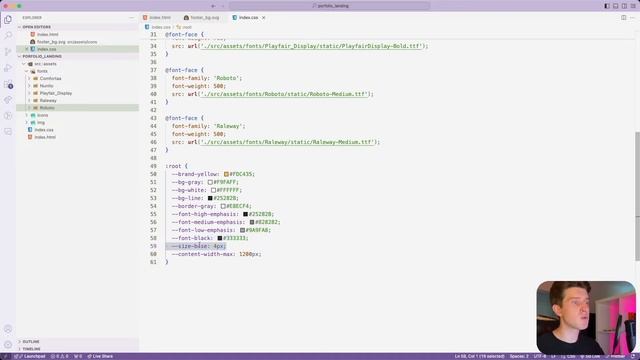Image resolution: width=640 pixels, height=360 pixels.
Task: Open problems errors and warnings indicator
Action: [60, 356]
